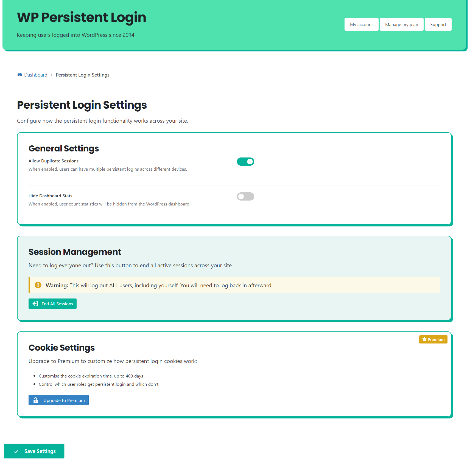This screenshot has height=476, width=470.
Task: Disable the Allow Duplicate Sessions toggle
Action: (245, 162)
